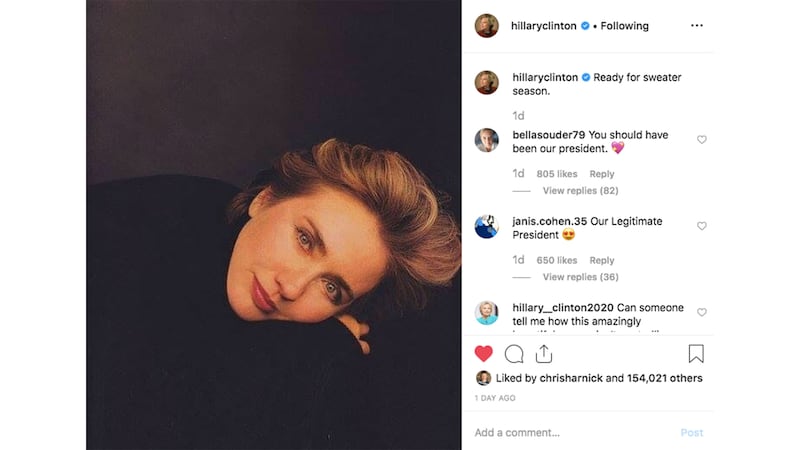Open the three-dot more options menu
800x450 pixels.
[697, 26]
